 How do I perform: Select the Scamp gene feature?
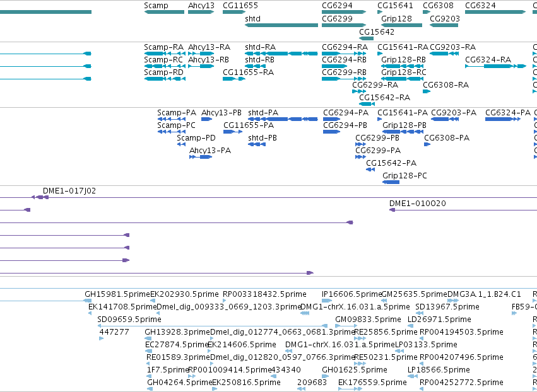[x=164, y=12]
